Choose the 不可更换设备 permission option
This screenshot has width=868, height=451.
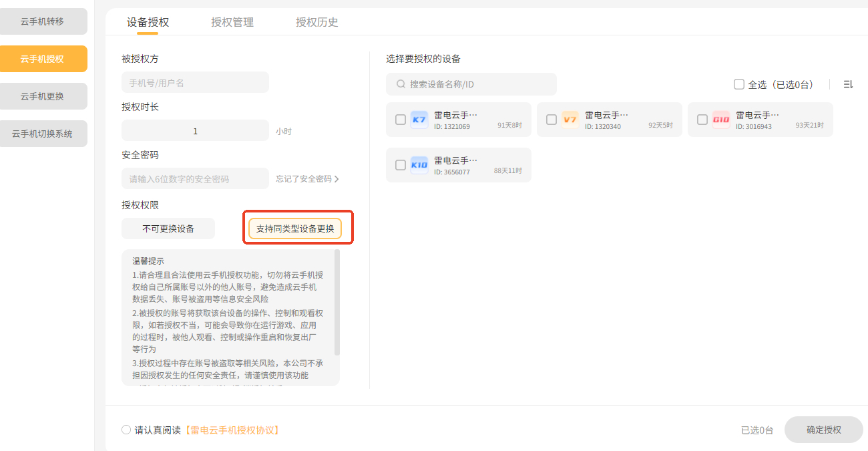coord(168,229)
